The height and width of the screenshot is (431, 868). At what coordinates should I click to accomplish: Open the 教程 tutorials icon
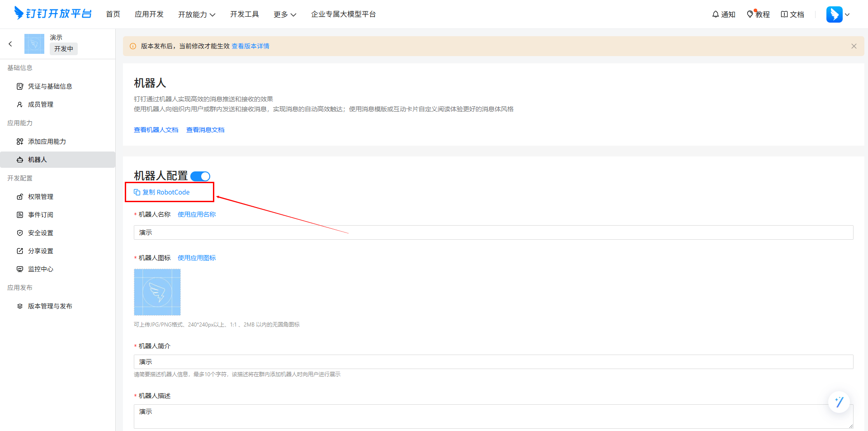click(x=750, y=14)
